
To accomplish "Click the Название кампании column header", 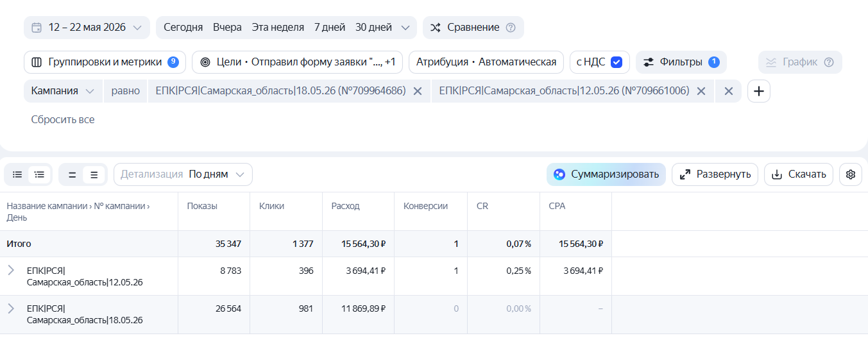I will tap(78, 212).
